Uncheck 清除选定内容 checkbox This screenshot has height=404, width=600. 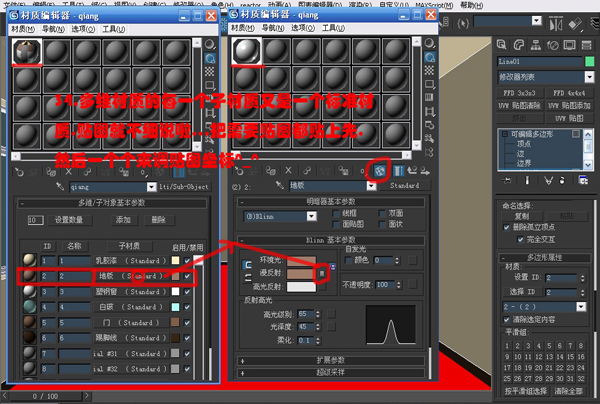click(506, 319)
